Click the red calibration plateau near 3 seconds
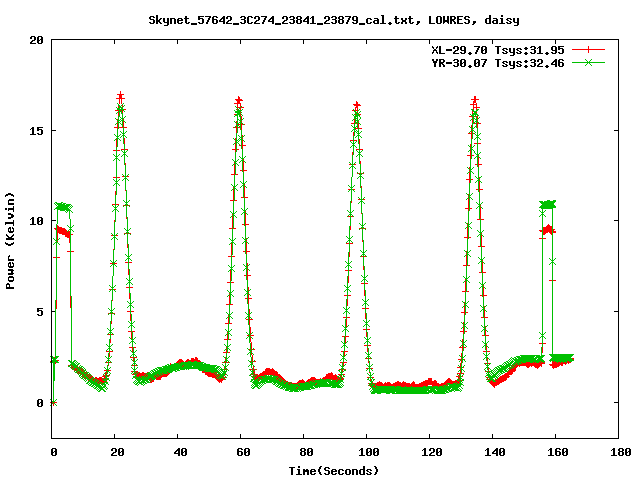 click(63, 233)
